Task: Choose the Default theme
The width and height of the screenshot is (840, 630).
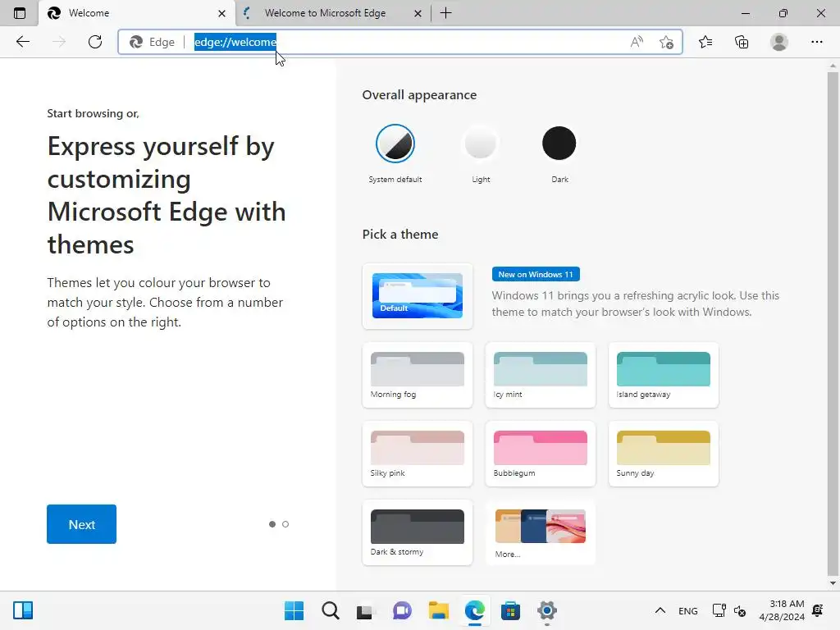Action: 418,295
